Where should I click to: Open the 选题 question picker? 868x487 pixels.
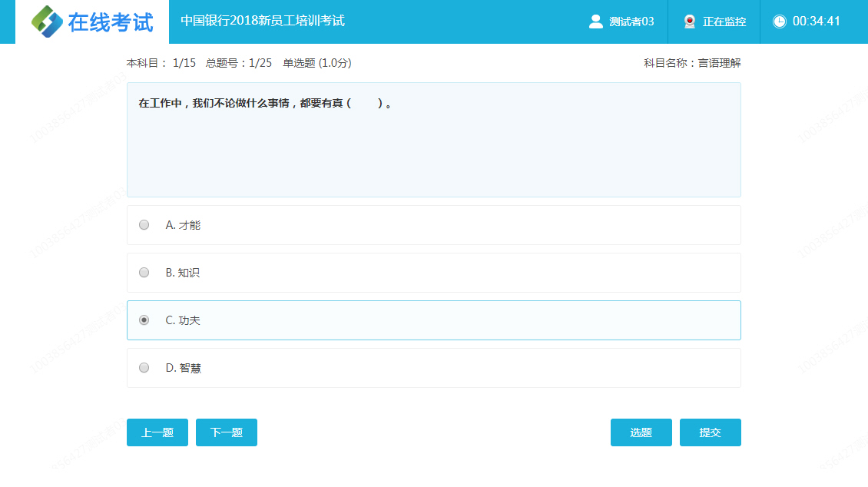pyautogui.click(x=641, y=432)
